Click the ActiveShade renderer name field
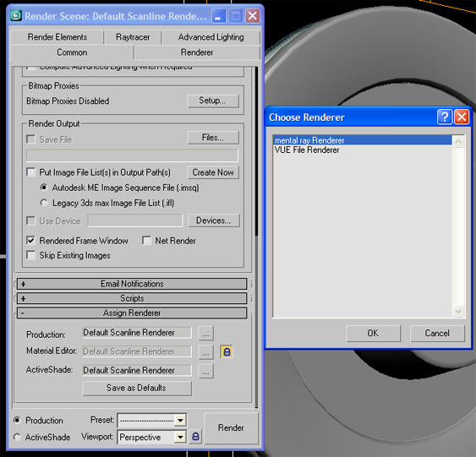The image size is (476, 457). point(137,370)
